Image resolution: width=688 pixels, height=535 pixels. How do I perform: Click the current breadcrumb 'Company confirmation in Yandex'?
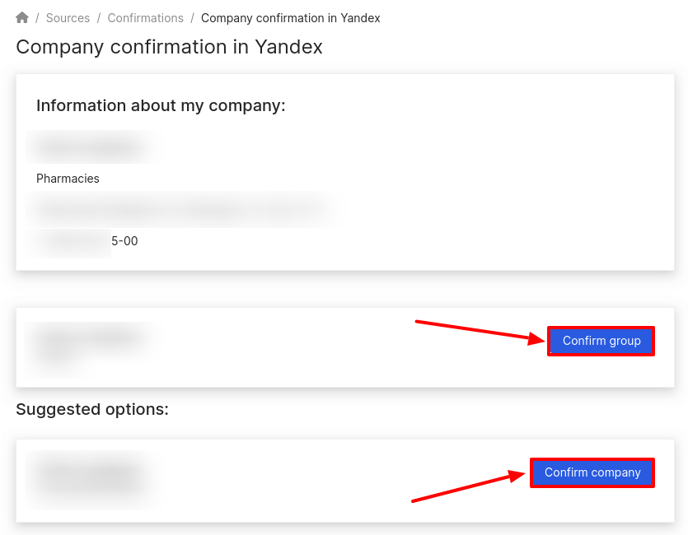(x=290, y=18)
